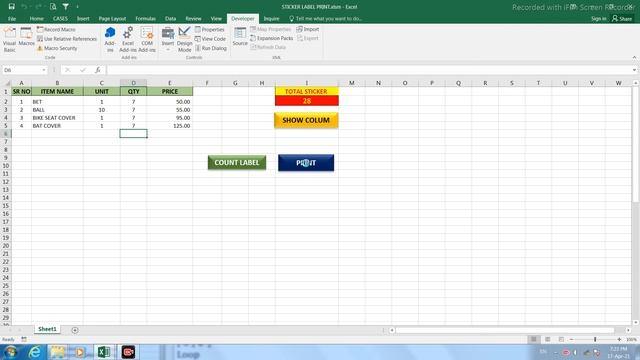Click the vertical scrollbar thumb
The image size is (640, 360).
coord(636,144)
